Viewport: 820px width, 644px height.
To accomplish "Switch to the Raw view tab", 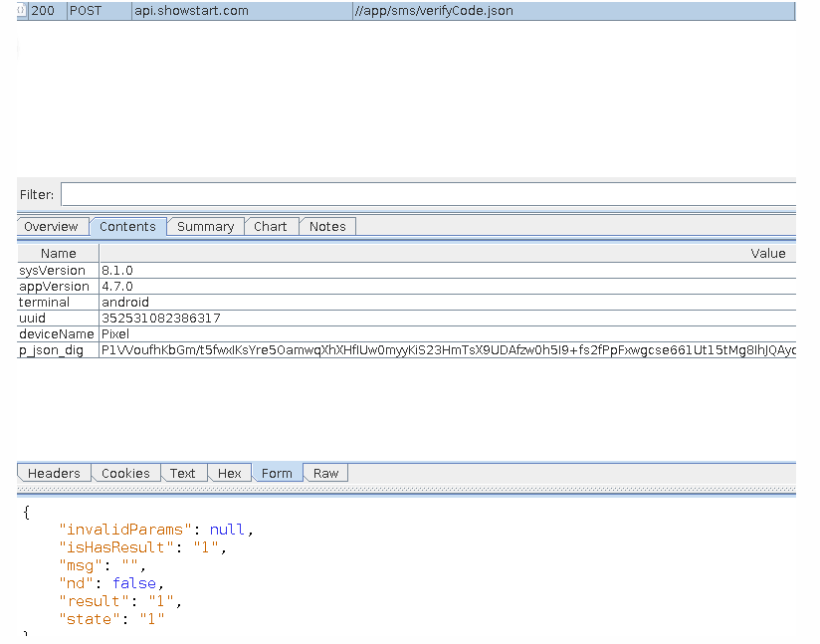I will (x=325, y=474).
